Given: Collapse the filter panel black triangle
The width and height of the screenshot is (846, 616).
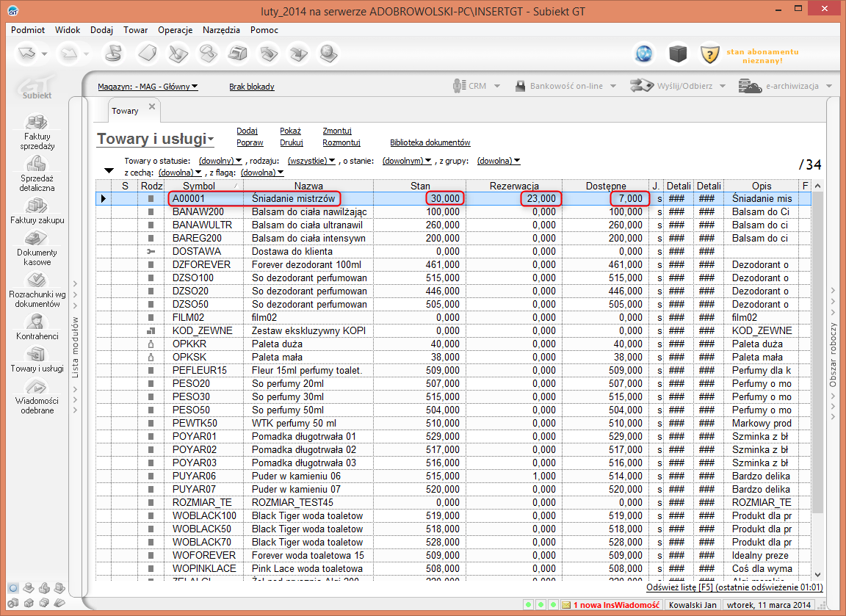Looking at the screenshot, I should (x=109, y=171).
